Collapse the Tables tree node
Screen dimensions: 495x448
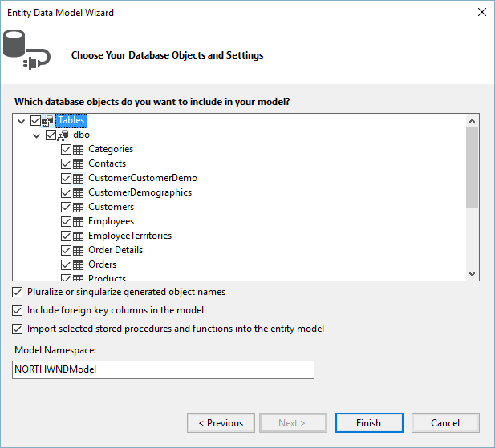pyautogui.click(x=21, y=121)
